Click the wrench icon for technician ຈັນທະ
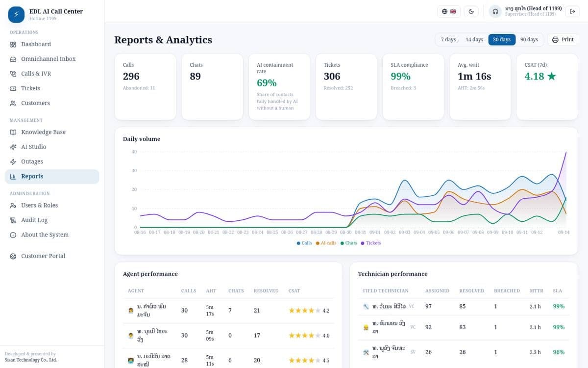 pyautogui.click(x=366, y=306)
